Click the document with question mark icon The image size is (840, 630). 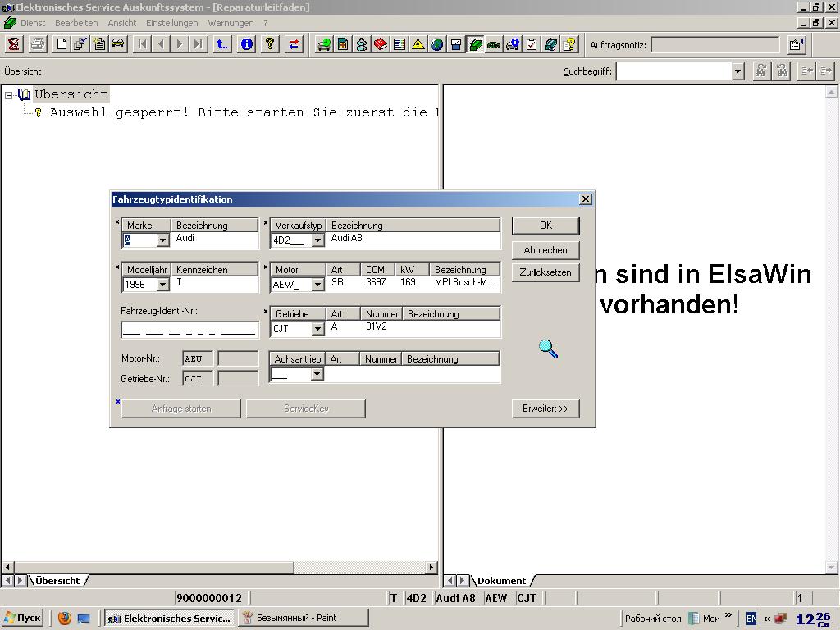point(569,44)
